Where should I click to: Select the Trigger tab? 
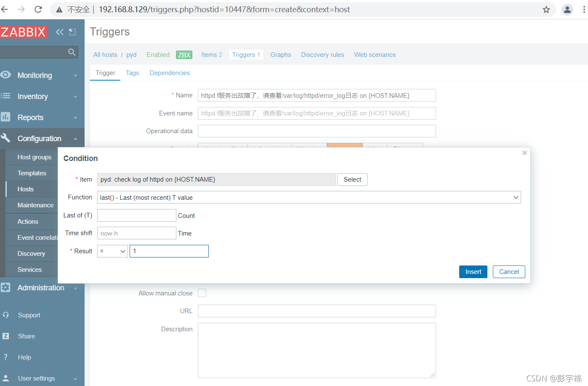tap(105, 73)
